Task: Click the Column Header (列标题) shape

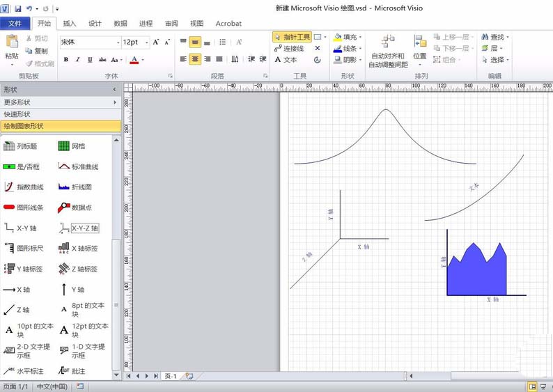Action: tap(20, 146)
